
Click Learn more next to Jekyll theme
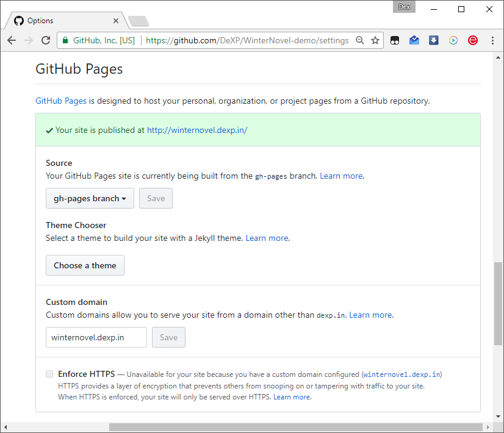point(267,238)
